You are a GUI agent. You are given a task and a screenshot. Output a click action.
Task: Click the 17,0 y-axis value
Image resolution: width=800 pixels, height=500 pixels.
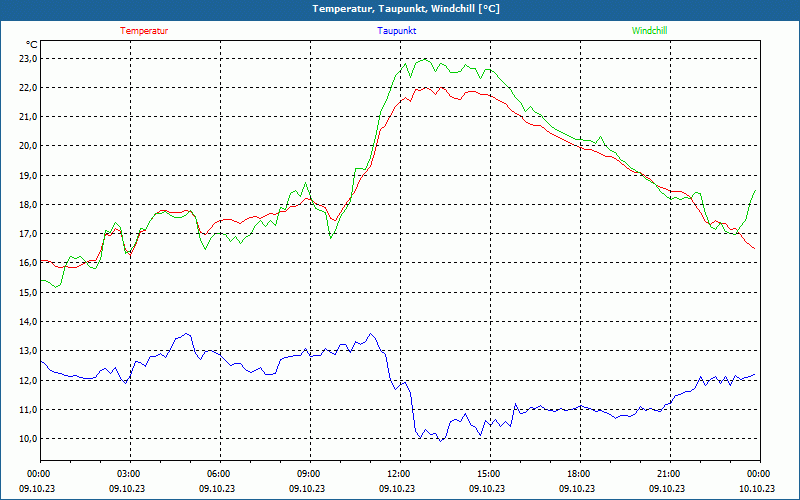coord(29,234)
